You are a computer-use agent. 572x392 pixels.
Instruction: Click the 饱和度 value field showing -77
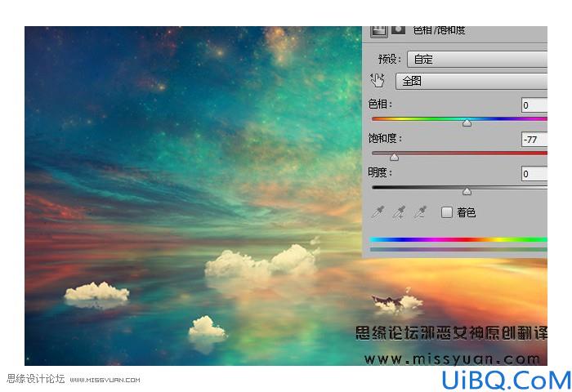pos(534,140)
